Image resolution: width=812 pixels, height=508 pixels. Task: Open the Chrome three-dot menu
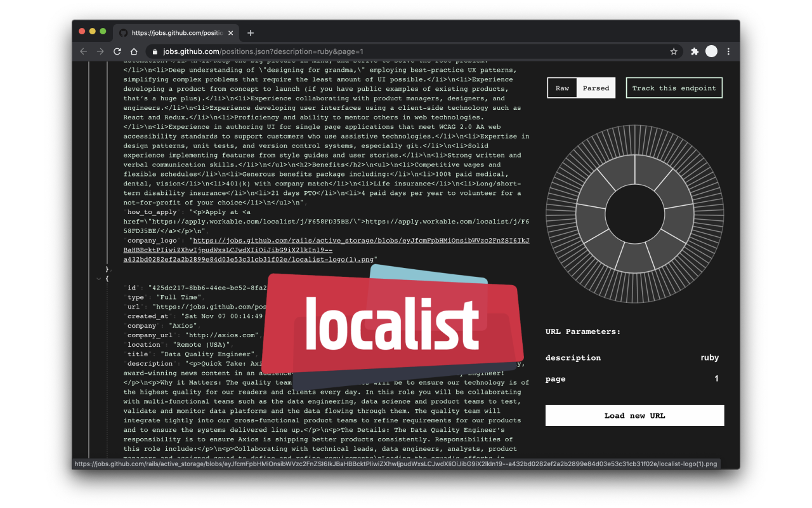click(x=728, y=51)
